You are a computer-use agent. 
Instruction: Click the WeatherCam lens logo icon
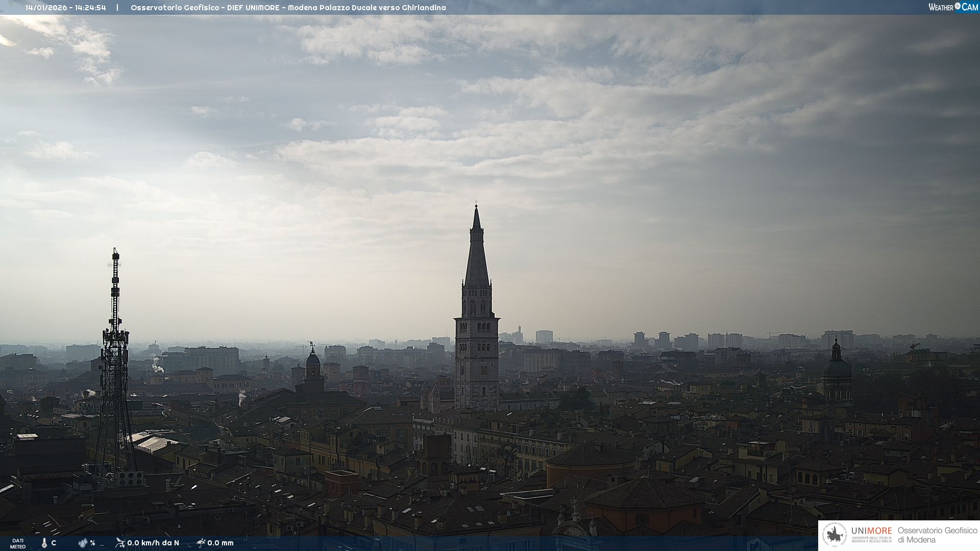click(x=958, y=6)
